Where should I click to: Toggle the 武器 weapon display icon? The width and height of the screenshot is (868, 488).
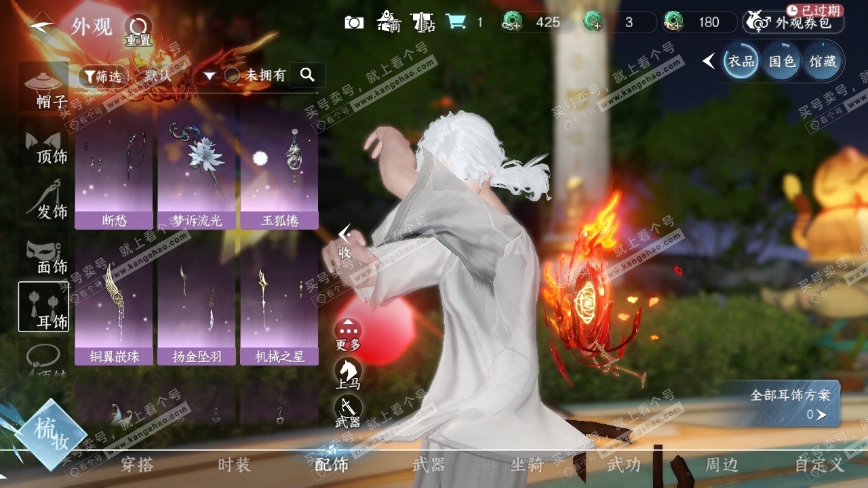[x=348, y=412]
